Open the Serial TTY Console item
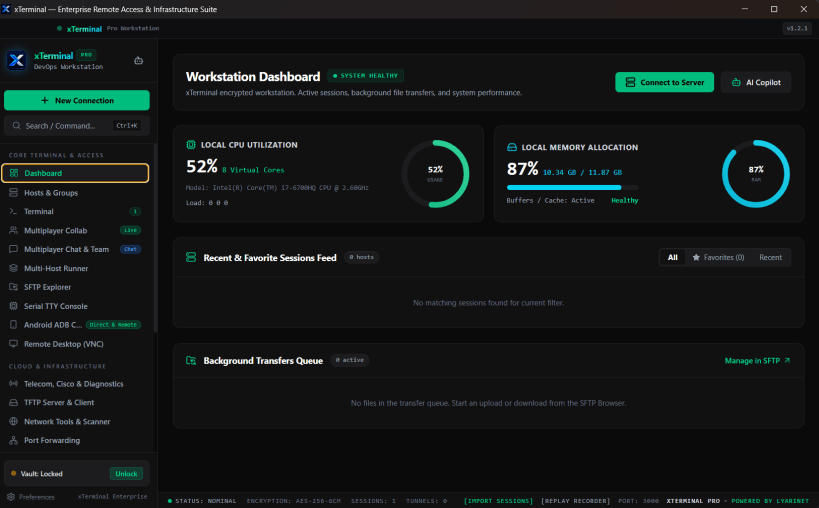Screen dimensions: 819x508 [75, 306]
